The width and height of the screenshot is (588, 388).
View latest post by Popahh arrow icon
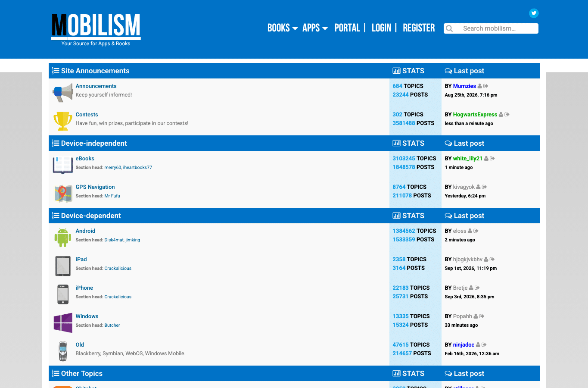click(x=482, y=316)
